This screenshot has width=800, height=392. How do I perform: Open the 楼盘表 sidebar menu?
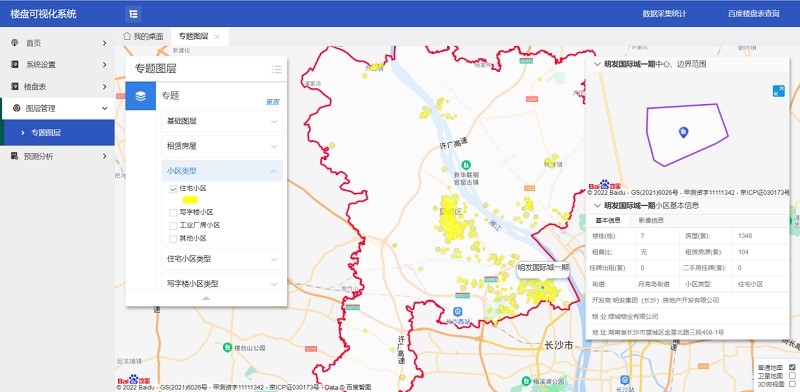tap(57, 87)
